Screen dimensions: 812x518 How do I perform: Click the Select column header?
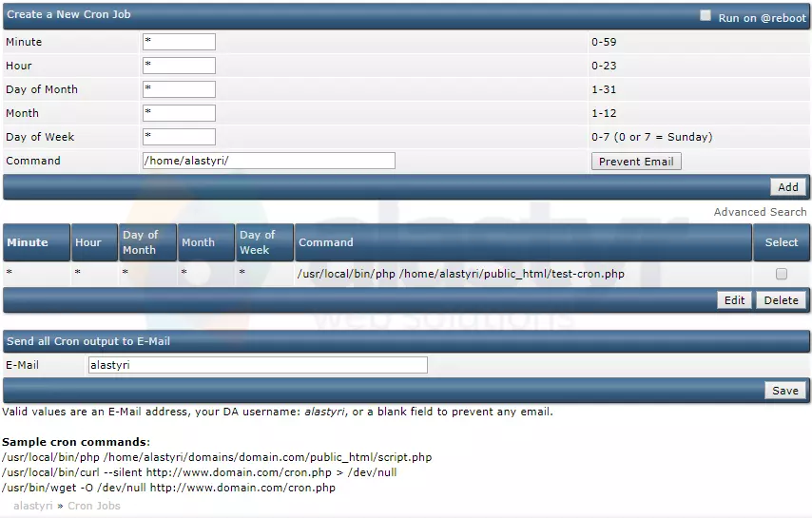(782, 242)
